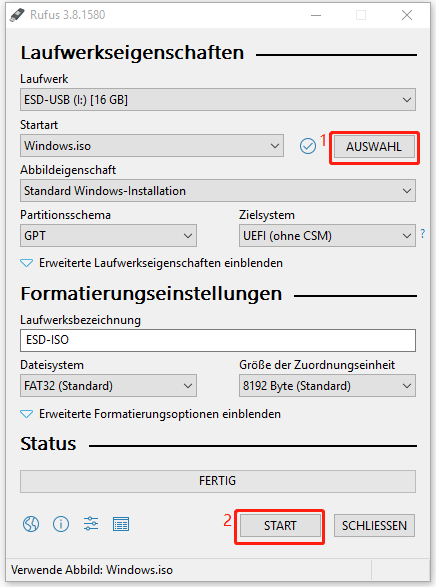This screenshot has height=587, width=436.
Task: Minimize the Rufus window
Action: click(316, 15)
